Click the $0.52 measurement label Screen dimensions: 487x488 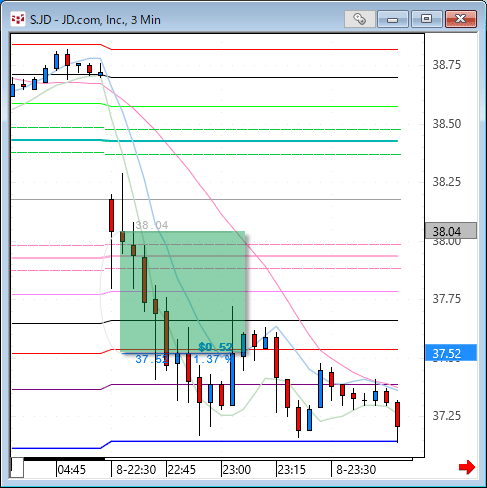[215, 347]
